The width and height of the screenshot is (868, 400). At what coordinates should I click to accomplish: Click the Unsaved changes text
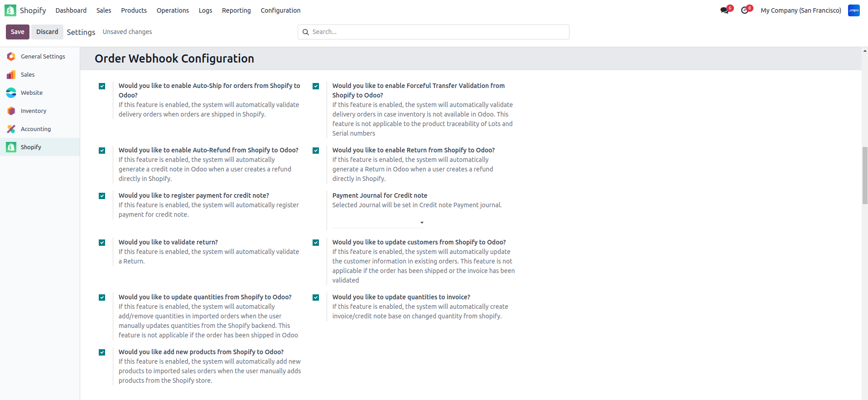coord(127,32)
